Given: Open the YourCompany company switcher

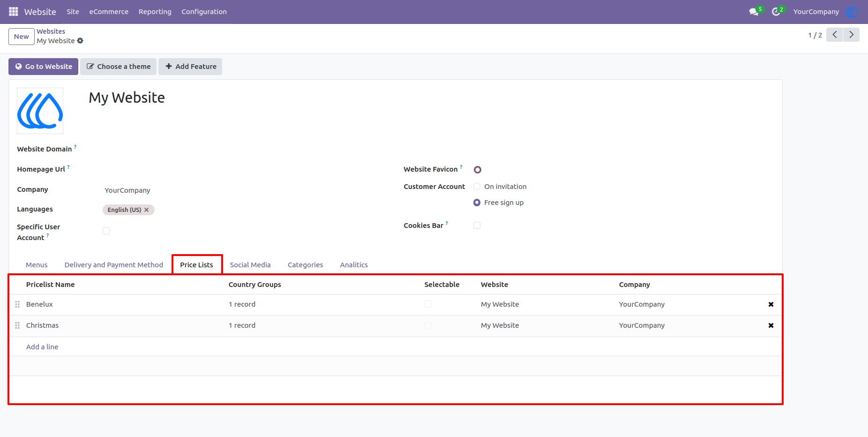Looking at the screenshot, I should 816,12.
